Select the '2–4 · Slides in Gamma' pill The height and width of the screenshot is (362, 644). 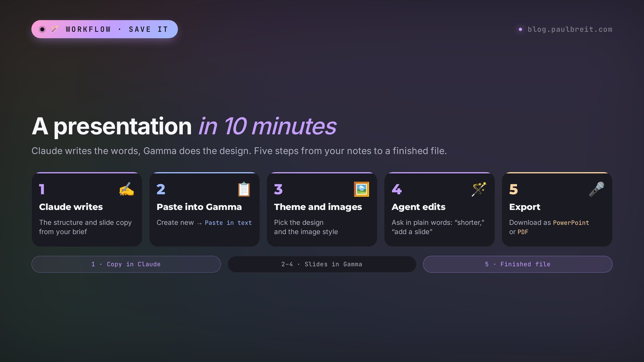(322, 264)
